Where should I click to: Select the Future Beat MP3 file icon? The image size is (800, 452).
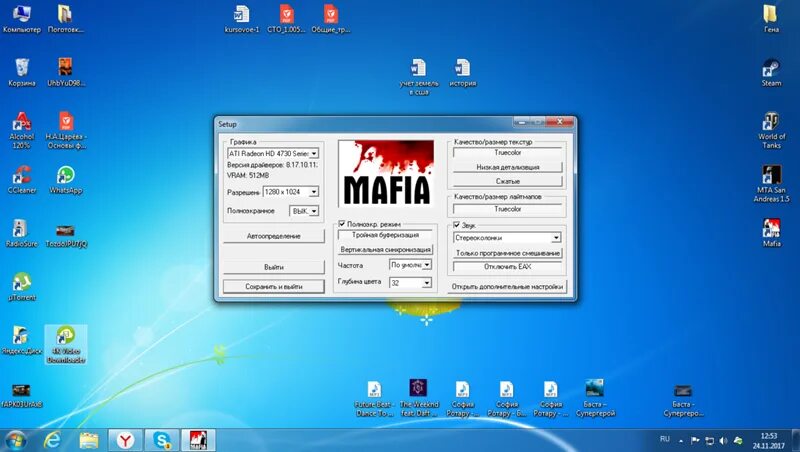tap(374, 398)
